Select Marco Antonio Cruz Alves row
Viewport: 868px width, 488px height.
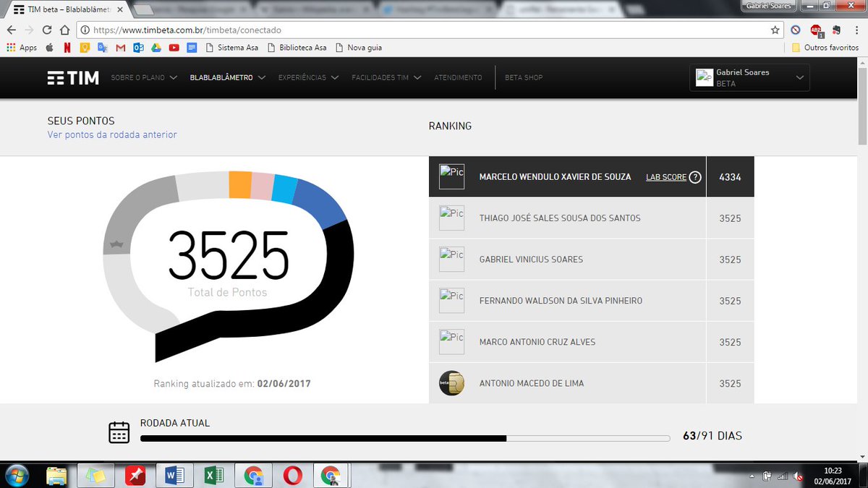pos(592,342)
